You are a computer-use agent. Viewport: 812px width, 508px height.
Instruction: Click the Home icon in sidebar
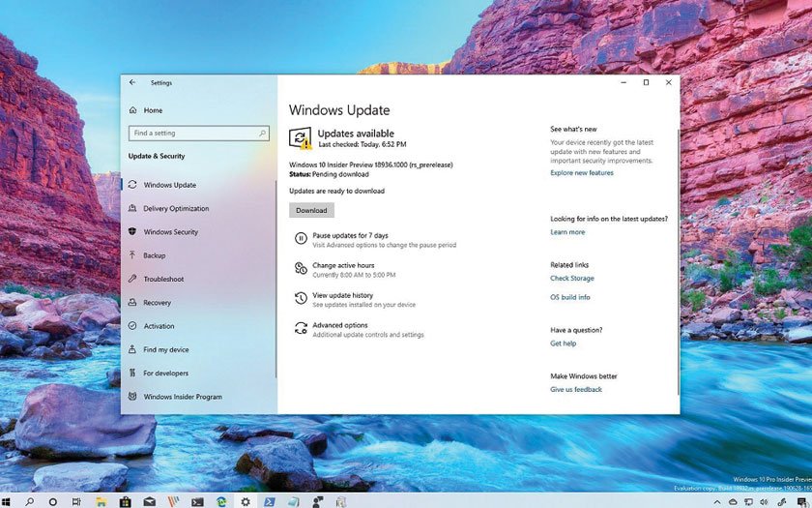tap(132, 110)
